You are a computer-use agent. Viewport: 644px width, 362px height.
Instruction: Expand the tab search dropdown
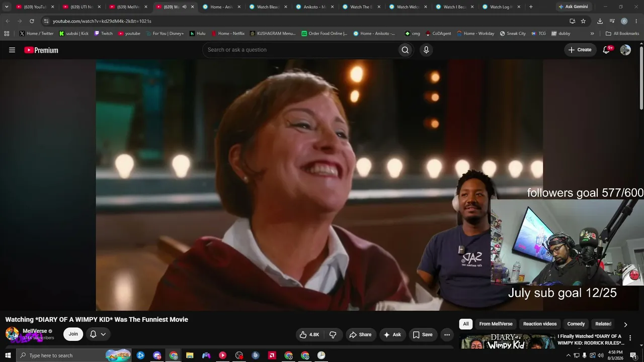coord(7,7)
